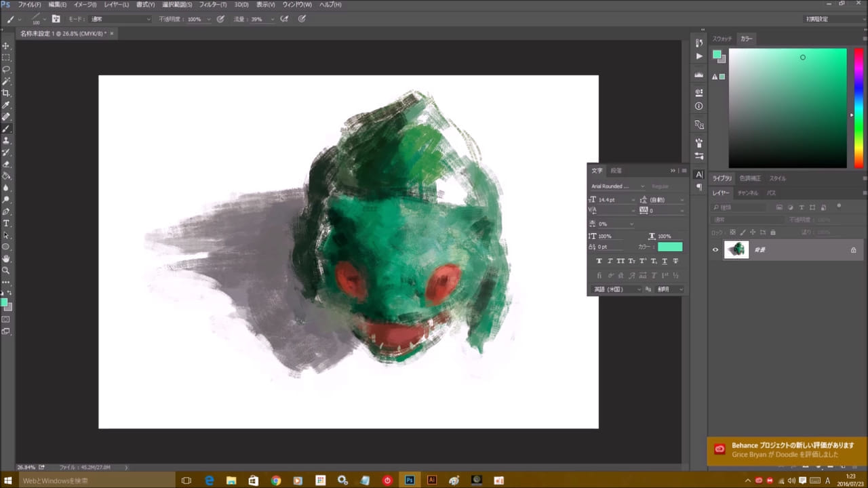Viewport: 868px width, 488px height.
Task: Toggle All Caps in Character panel
Action: 620,261
